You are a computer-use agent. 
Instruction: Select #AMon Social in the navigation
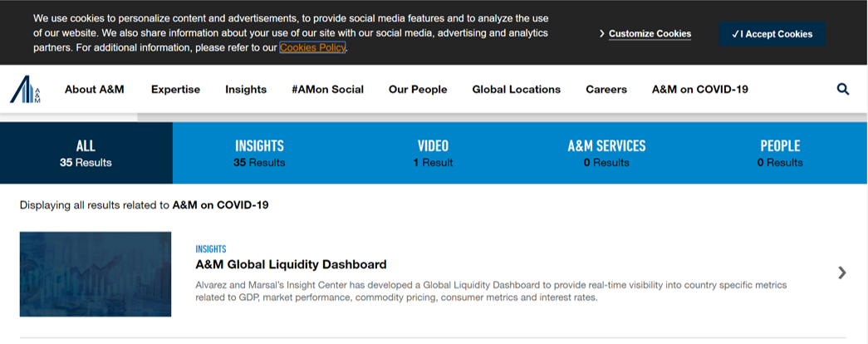(x=327, y=90)
